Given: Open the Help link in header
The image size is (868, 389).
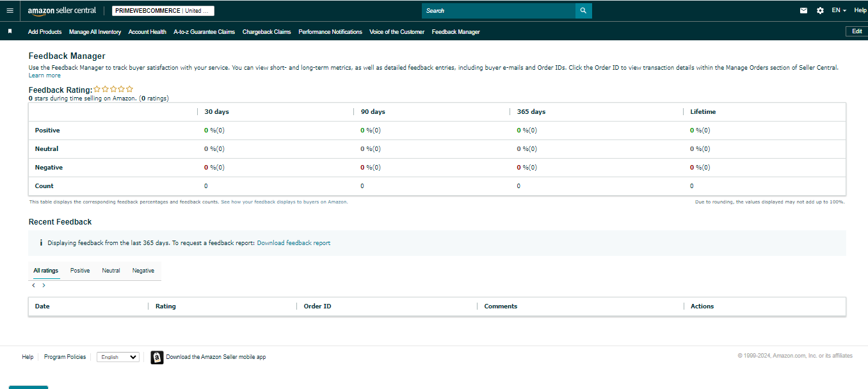Looking at the screenshot, I should (860, 11).
